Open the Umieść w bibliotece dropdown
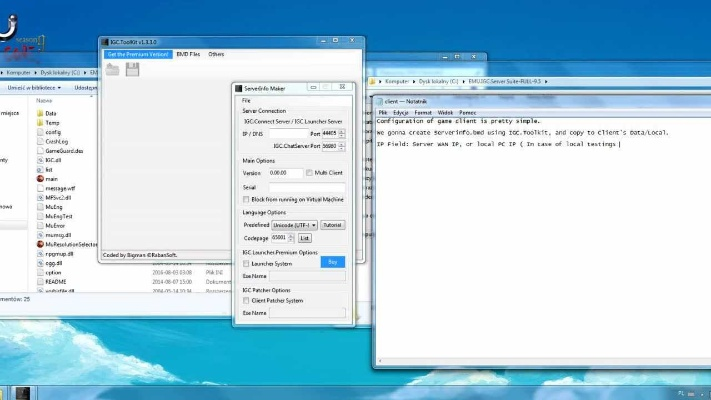The width and height of the screenshot is (711, 400). 34,88
